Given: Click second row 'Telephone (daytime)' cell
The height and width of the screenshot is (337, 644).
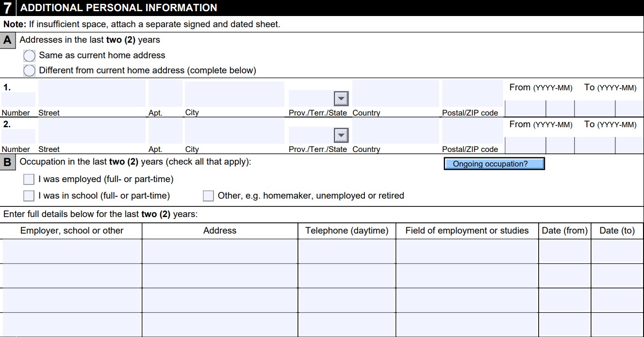Looking at the screenshot, I should [347, 276].
